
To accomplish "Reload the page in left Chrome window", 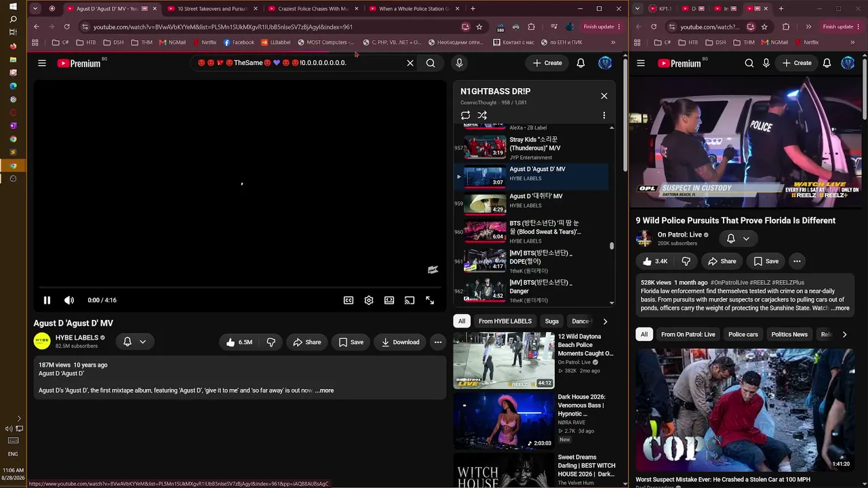I will click(66, 27).
